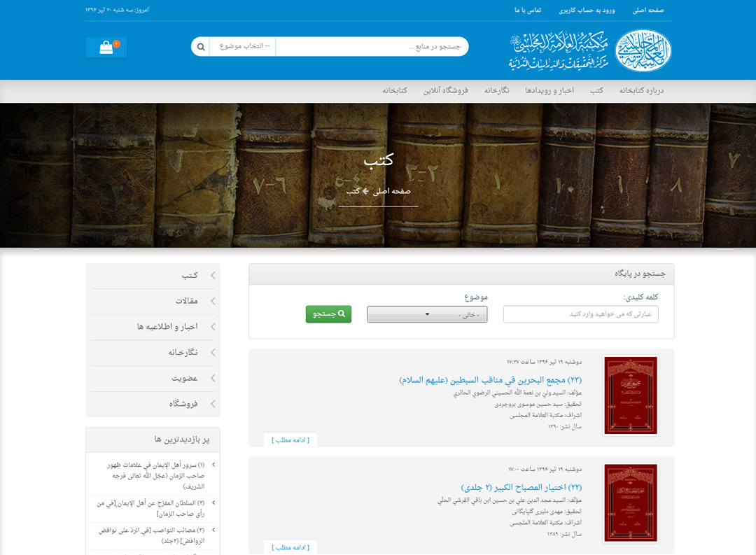The height and width of the screenshot is (555, 756).
Task: Open اخبار و رویدادها in navigation bar
Action: [549, 91]
